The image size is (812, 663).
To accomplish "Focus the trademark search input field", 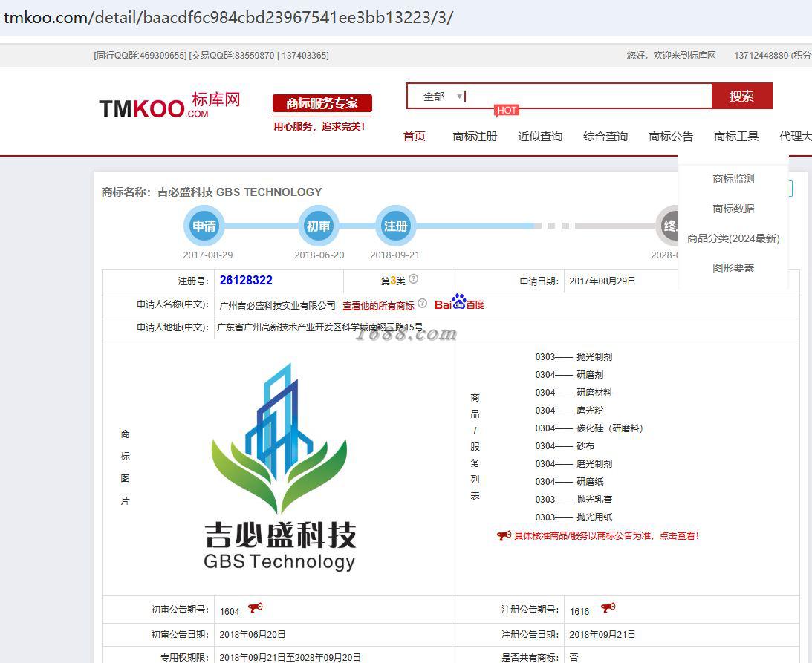I will click(588, 97).
